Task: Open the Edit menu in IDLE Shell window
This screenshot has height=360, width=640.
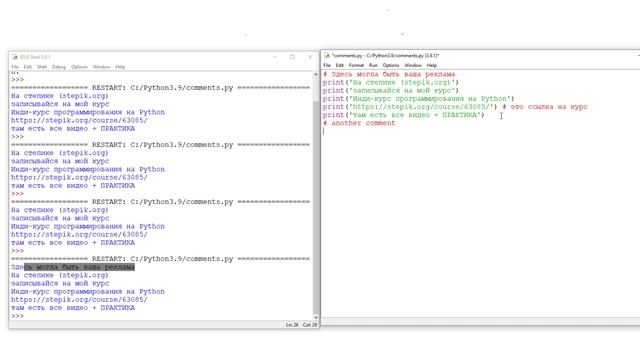Action: (x=28, y=67)
